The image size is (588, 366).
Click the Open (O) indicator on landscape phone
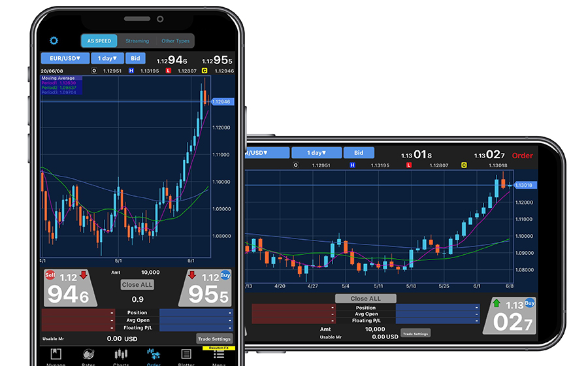tap(295, 165)
